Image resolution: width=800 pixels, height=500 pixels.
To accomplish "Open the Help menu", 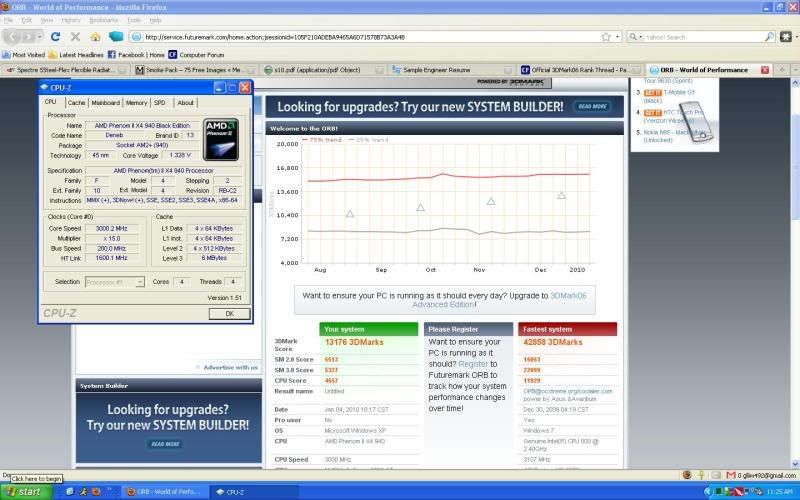I will 156,20.
